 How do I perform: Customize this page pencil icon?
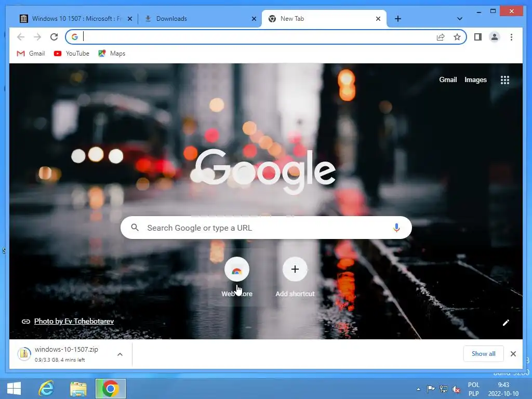point(506,322)
